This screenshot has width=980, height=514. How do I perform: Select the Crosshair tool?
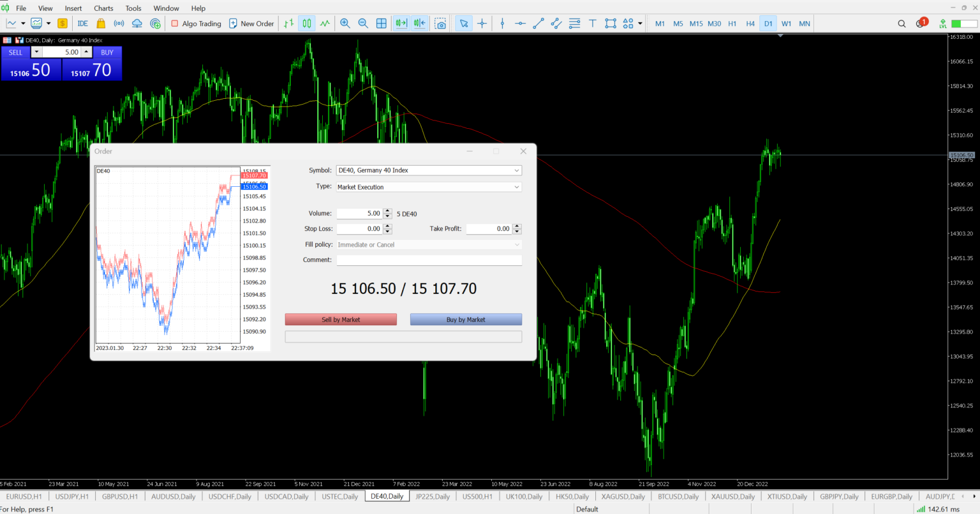coord(482,24)
